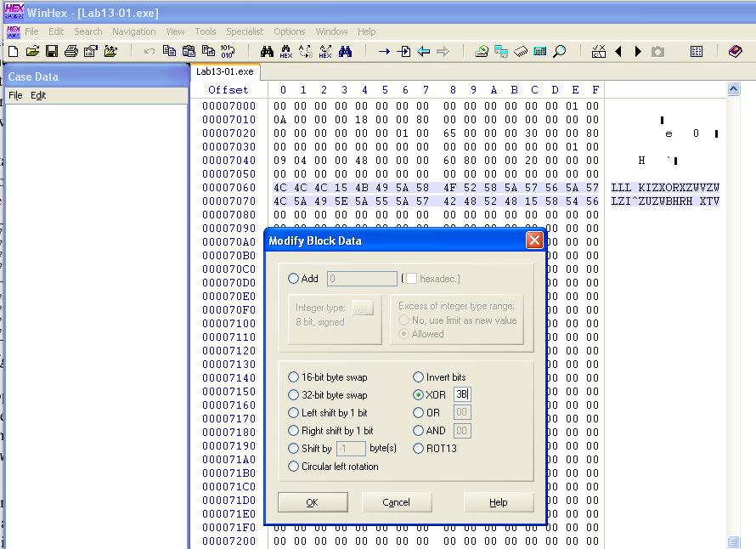Click the Paste clipboard icon
756x549 pixels.
[x=189, y=51]
